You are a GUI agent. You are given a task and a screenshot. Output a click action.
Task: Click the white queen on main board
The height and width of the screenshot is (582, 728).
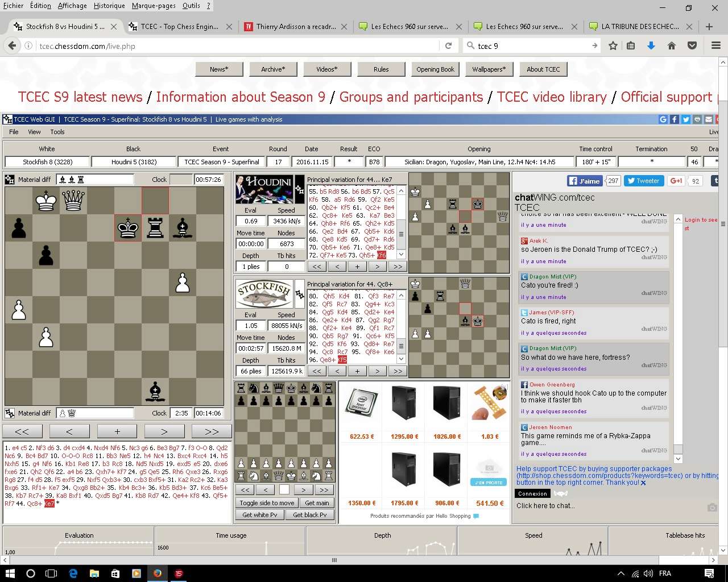(x=73, y=200)
